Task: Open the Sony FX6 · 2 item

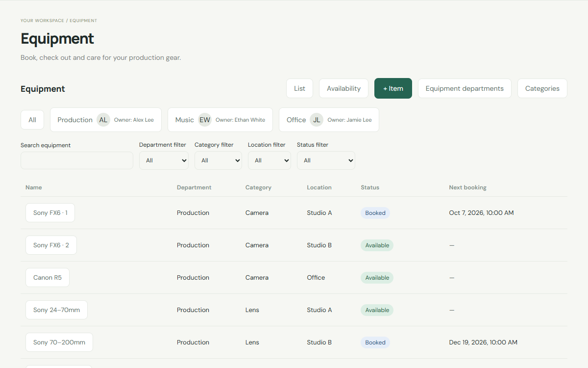Action: pos(51,245)
